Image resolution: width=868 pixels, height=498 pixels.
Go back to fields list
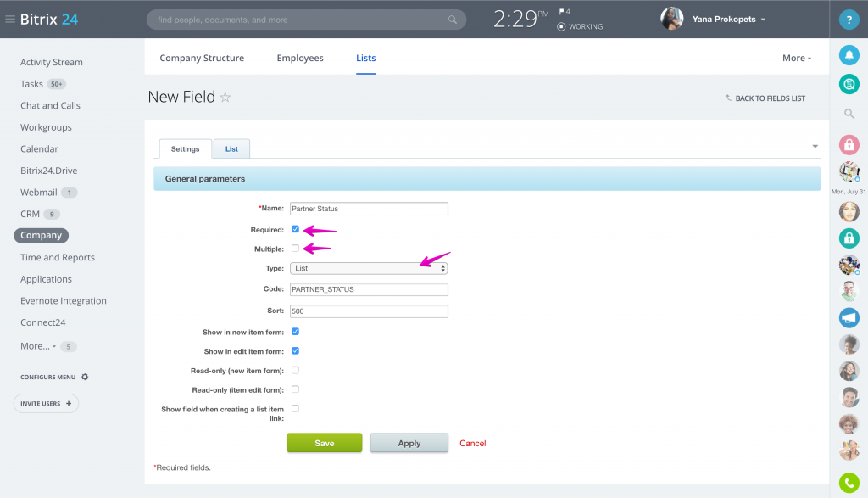pos(770,98)
